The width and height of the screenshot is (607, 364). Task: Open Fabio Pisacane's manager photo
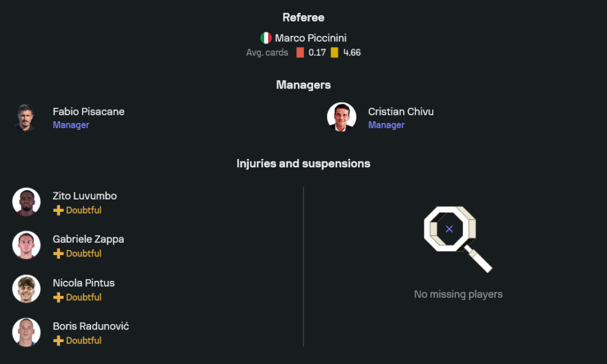(x=26, y=117)
